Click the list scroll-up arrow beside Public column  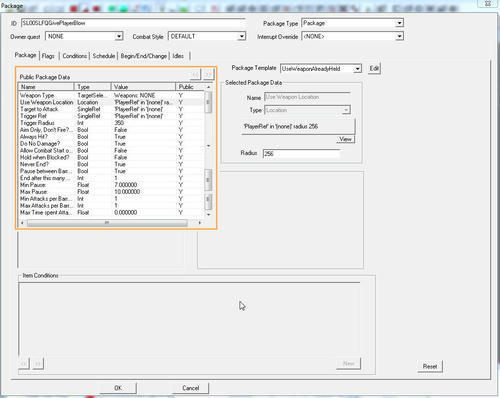click(x=209, y=87)
